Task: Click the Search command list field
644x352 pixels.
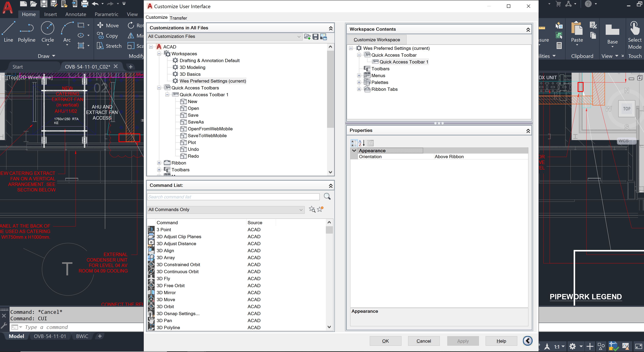Action: pyautogui.click(x=233, y=197)
